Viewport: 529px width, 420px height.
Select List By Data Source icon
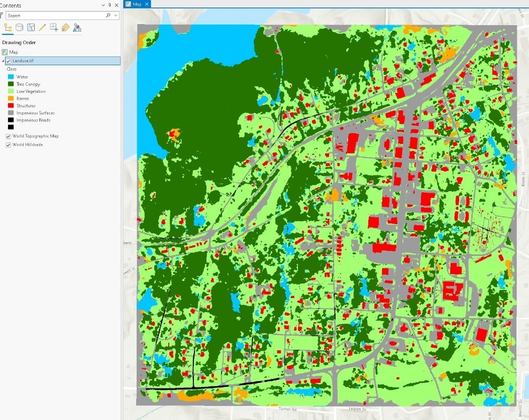(x=20, y=28)
